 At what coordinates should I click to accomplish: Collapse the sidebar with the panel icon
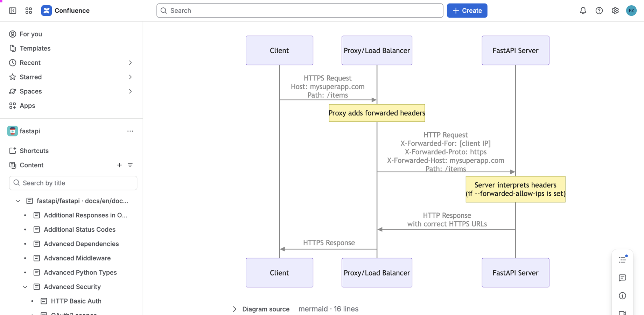point(13,10)
